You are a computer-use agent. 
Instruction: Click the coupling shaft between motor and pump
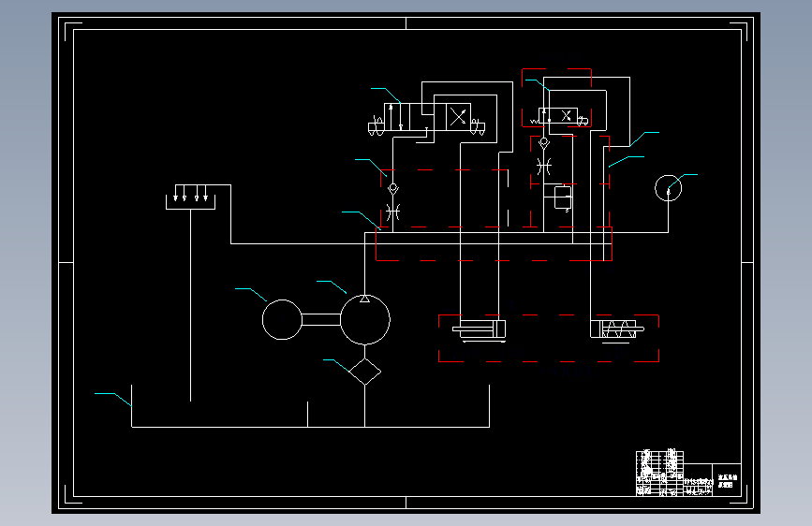click(321, 319)
